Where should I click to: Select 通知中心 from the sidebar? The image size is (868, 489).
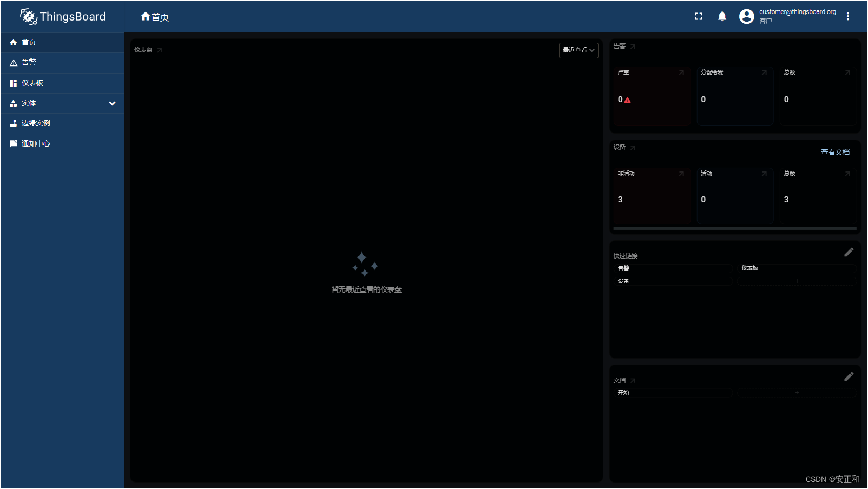13,143
